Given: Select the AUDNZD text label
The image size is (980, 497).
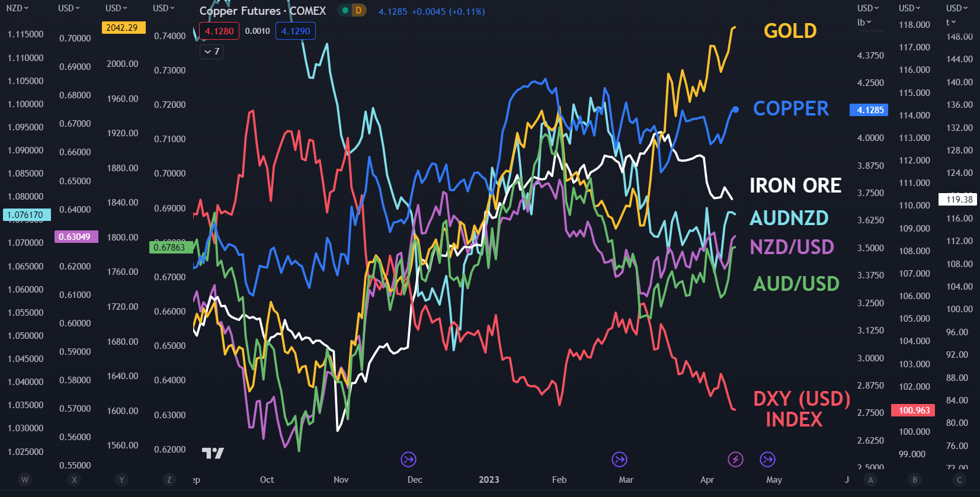Looking at the screenshot, I should pyautogui.click(x=789, y=218).
